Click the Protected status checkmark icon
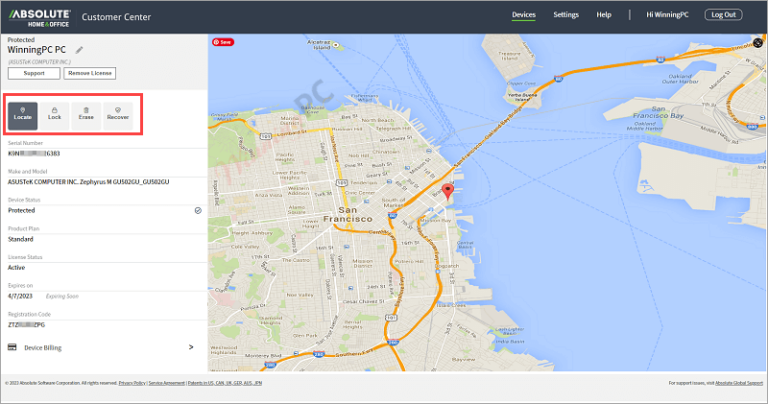Image resolution: width=768 pixels, height=404 pixels. pyautogui.click(x=198, y=211)
